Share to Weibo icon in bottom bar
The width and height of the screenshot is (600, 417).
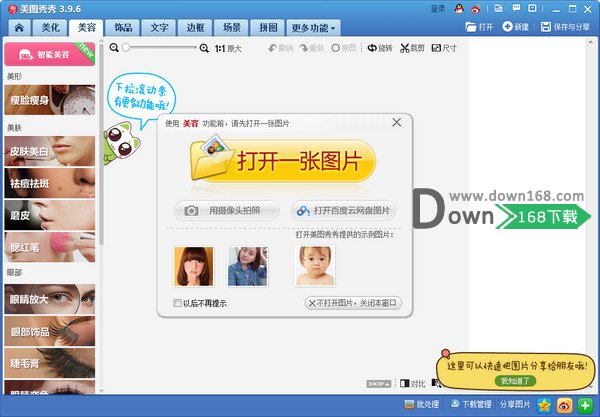[564, 405]
